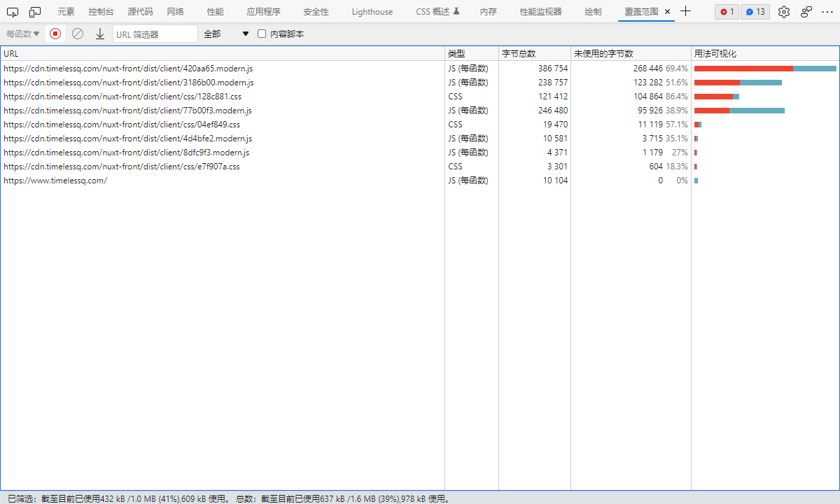Viewport: 840px width, 504px height.
Task: Click the 268 446 69.4% unused bytes cell
Action: pos(631,69)
